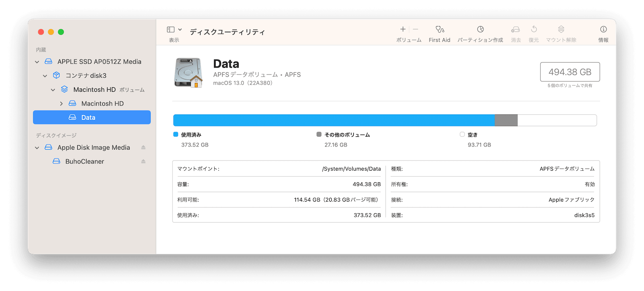This screenshot has width=644, height=291.
Task: Open the Info circle icon
Action: (603, 29)
